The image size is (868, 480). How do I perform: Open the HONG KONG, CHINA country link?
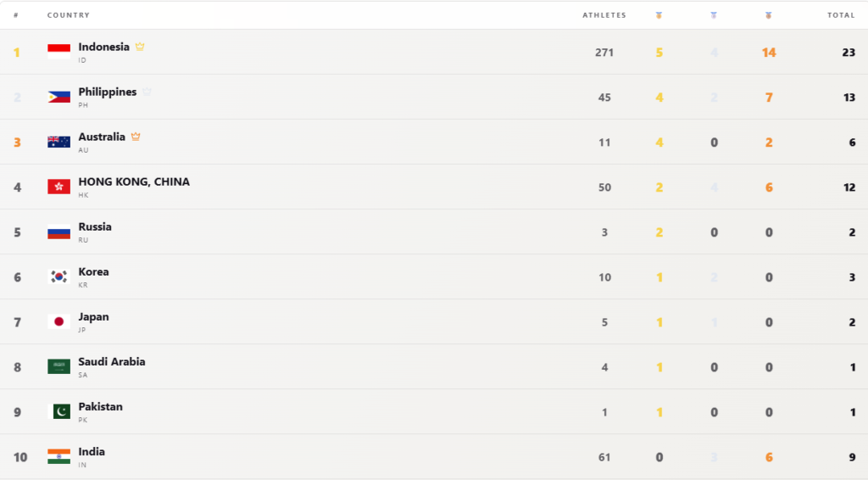[x=134, y=181]
